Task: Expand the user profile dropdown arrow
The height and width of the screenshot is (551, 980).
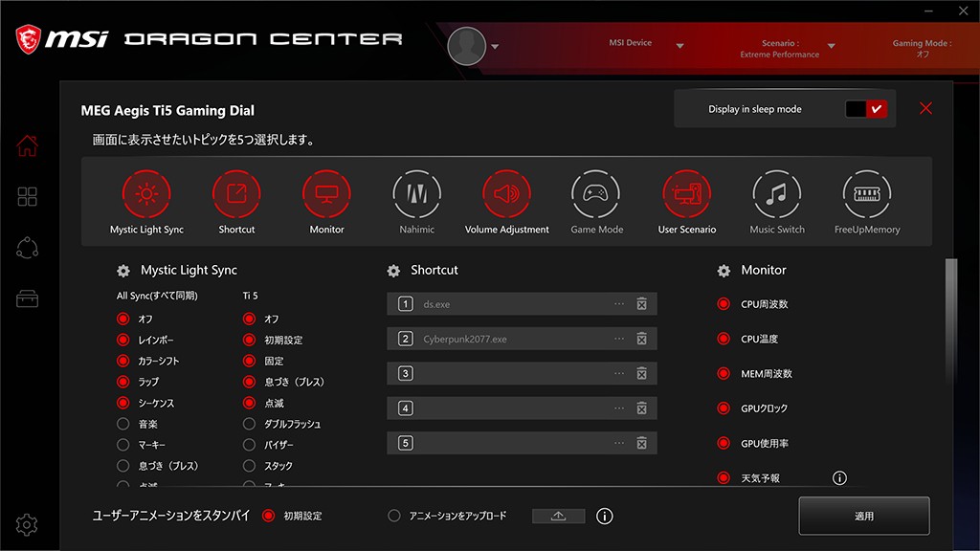Action: tap(495, 46)
